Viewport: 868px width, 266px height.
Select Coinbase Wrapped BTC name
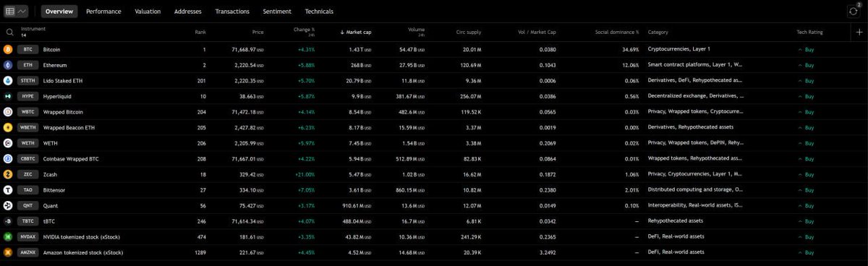click(x=71, y=158)
